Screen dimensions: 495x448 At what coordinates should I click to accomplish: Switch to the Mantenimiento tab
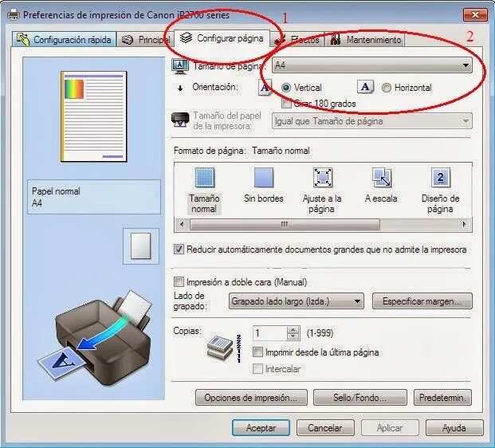pos(365,40)
